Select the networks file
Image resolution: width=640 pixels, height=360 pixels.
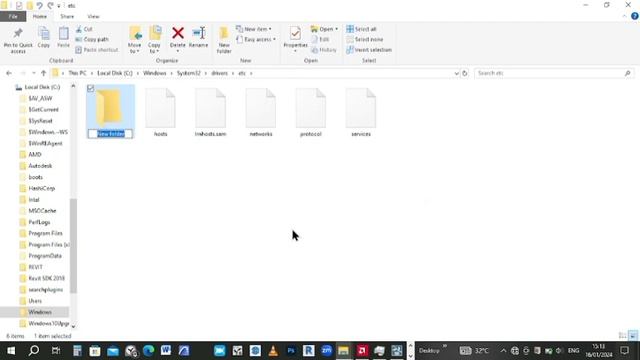261,112
